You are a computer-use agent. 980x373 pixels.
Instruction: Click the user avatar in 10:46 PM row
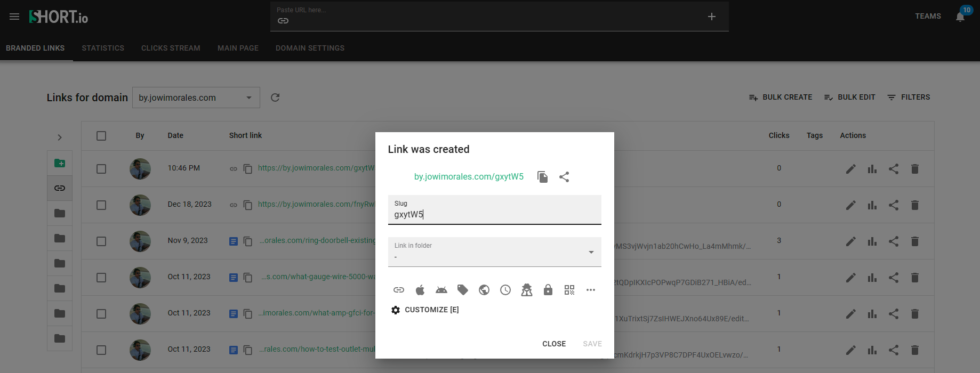[x=140, y=169]
